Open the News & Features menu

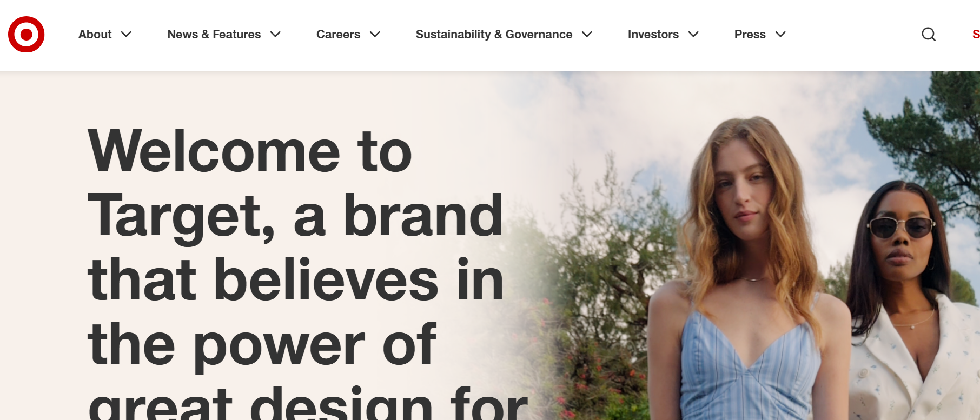(x=214, y=34)
